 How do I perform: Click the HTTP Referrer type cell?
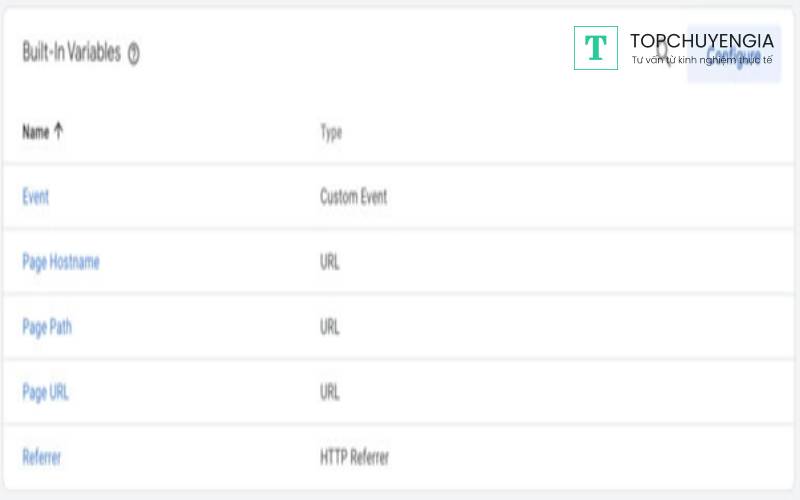(354, 457)
